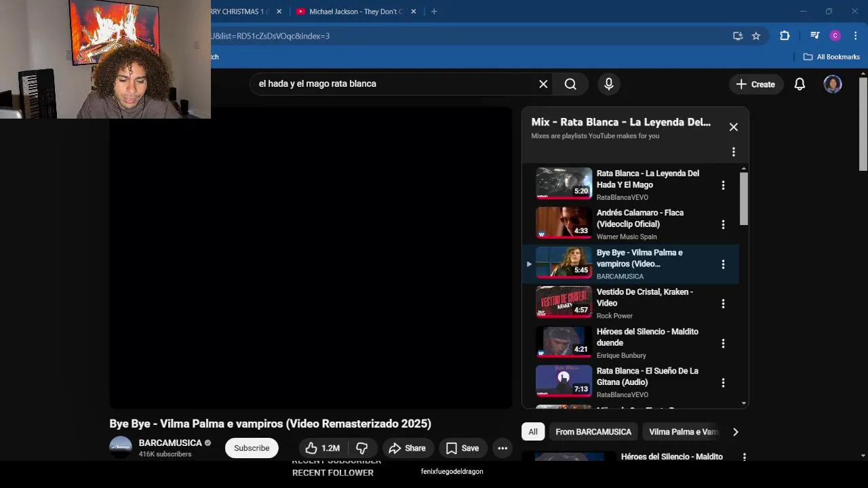This screenshot has width=868, height=488.
Task: Click 'Enrique Bunbury' channel text
Action: [x=621, y=355]
